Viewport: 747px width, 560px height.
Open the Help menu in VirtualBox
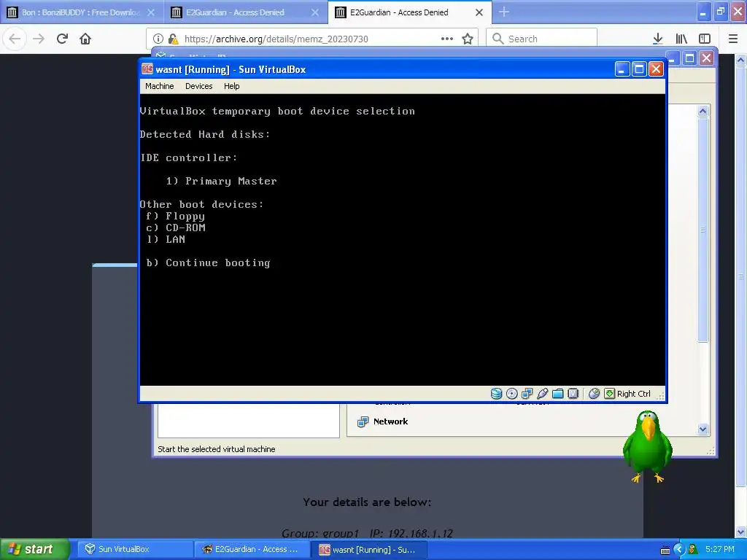click(x=231, y=86)
